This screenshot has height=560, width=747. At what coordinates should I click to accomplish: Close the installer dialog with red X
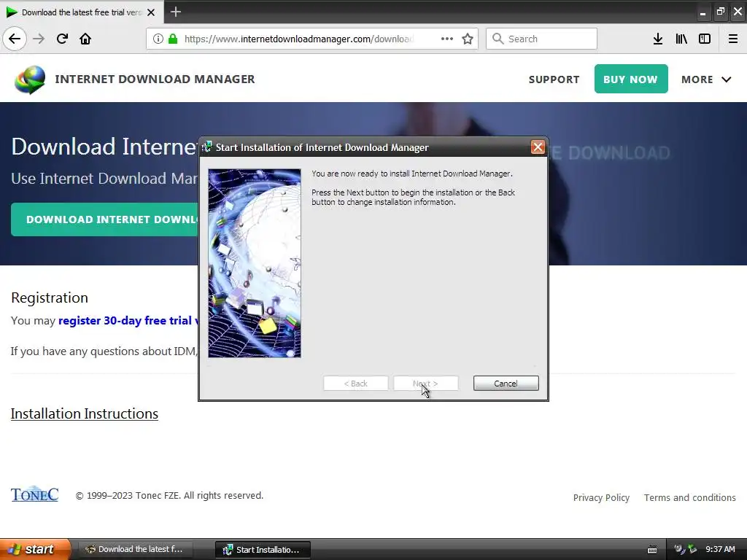pyautogui.click(x=538, y=147)
